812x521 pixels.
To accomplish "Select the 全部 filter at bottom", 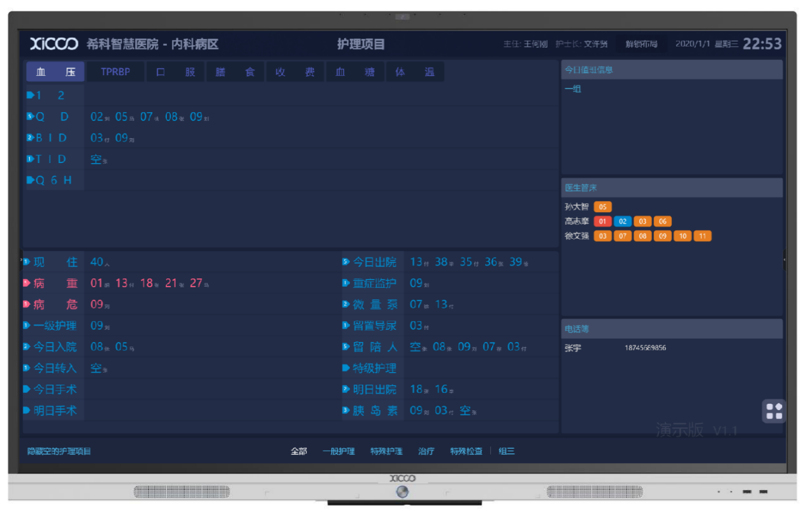I will [298, 451].
